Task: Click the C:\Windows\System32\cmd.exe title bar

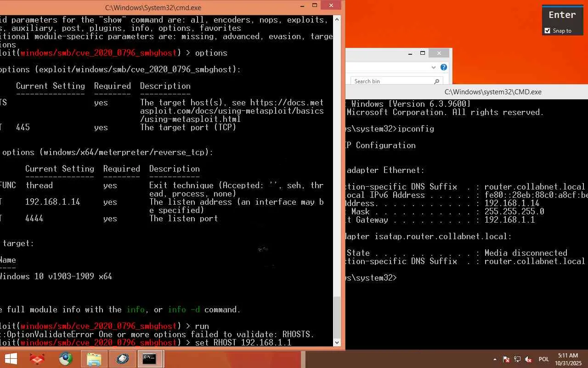Action: point(153,8)
